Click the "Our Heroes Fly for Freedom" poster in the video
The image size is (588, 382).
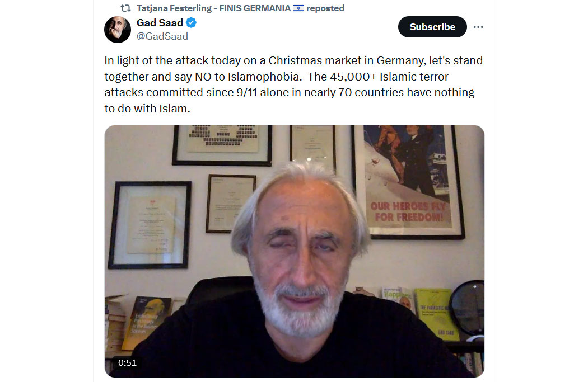[408, 182]
